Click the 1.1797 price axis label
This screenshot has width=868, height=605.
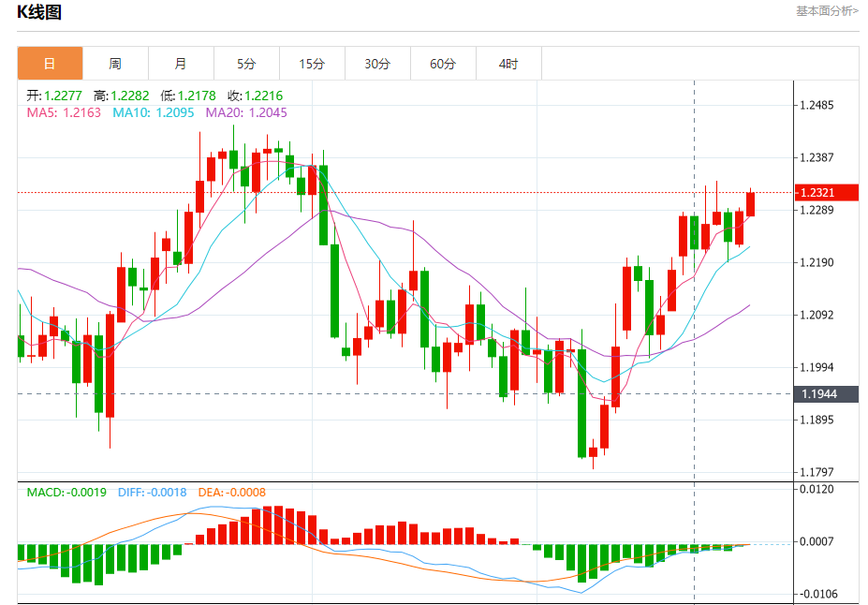817,472
